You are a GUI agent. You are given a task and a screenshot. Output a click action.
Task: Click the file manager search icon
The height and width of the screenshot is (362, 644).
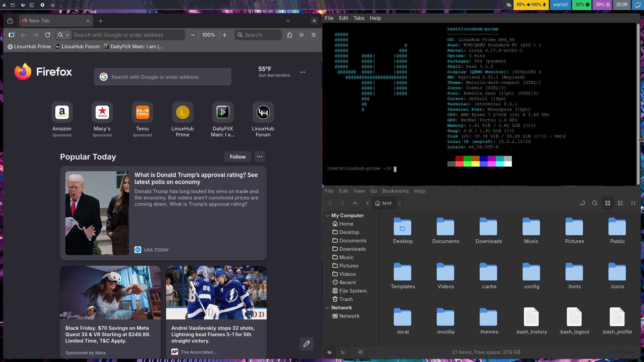point(595,203)
